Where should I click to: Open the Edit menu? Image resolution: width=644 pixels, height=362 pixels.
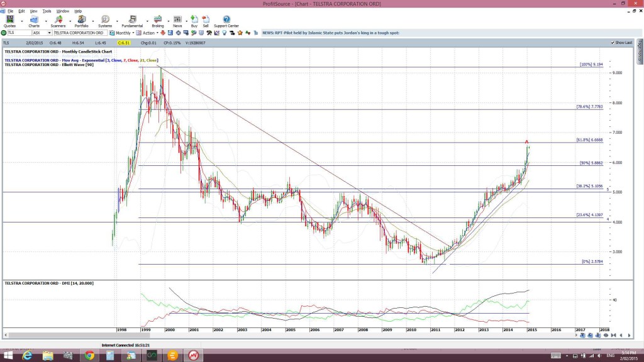[21, 11]
